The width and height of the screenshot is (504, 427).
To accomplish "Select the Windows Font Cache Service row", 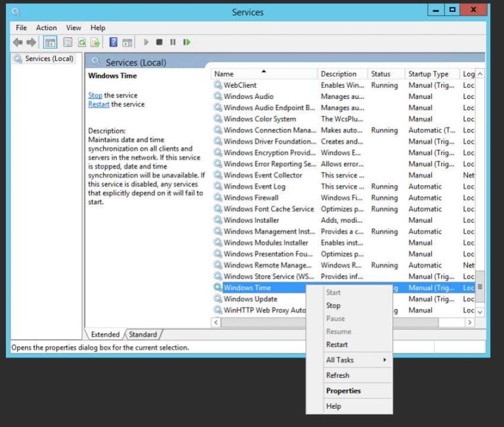I will click(x=344, y=209).
